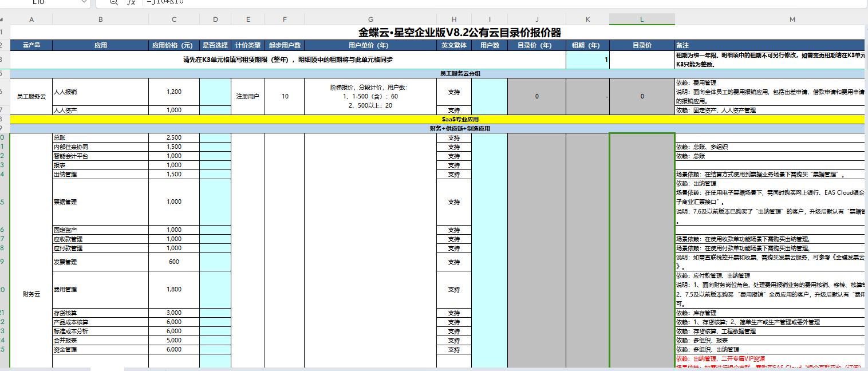Screen dimensions: 868x371
Task: Open the Name Box dropdown arrow
Action: click(x=85, y=2)
